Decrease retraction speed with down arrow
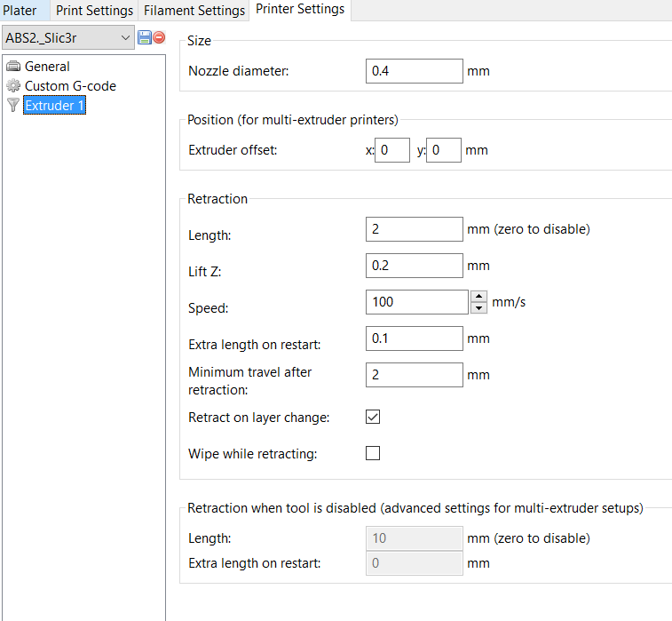 478,308
